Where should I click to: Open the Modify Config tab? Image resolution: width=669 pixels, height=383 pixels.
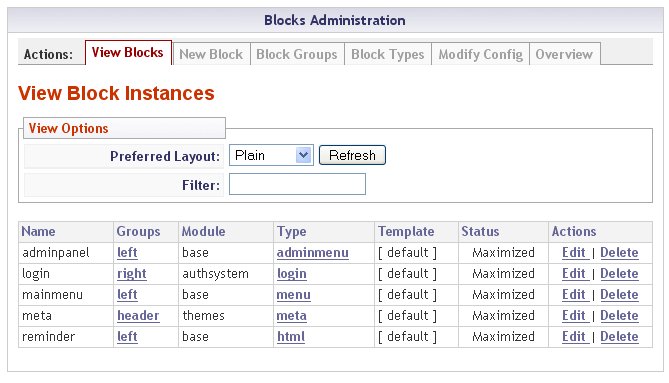[x=480, y=54]
